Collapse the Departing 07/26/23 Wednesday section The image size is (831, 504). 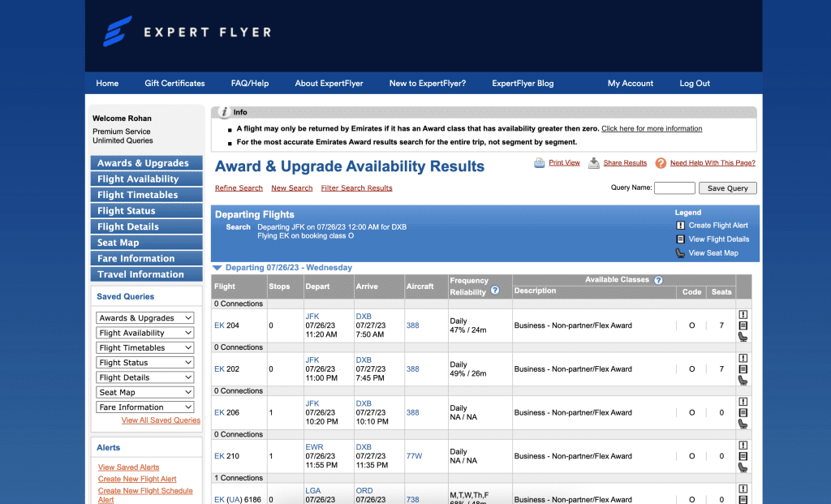(217, 268)
